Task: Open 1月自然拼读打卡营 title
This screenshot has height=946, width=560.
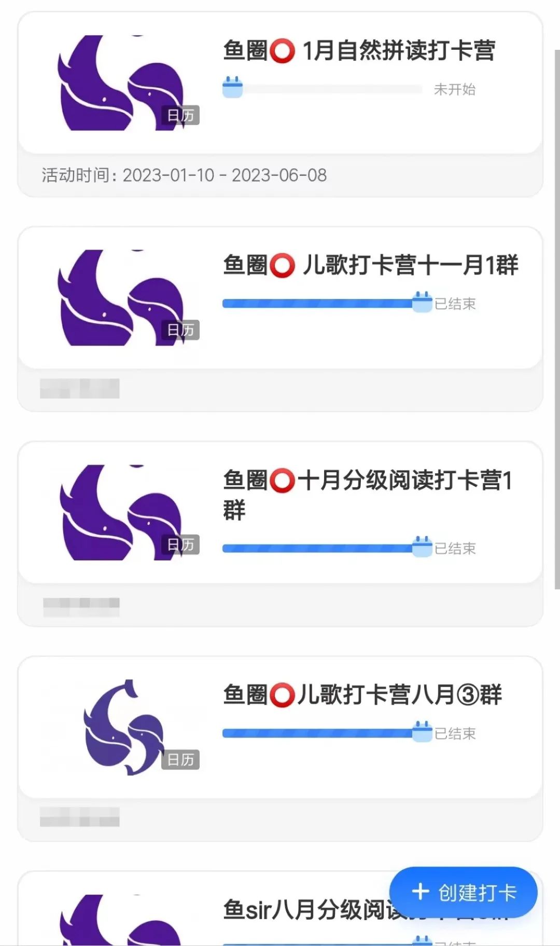Action: coord(359,51)
